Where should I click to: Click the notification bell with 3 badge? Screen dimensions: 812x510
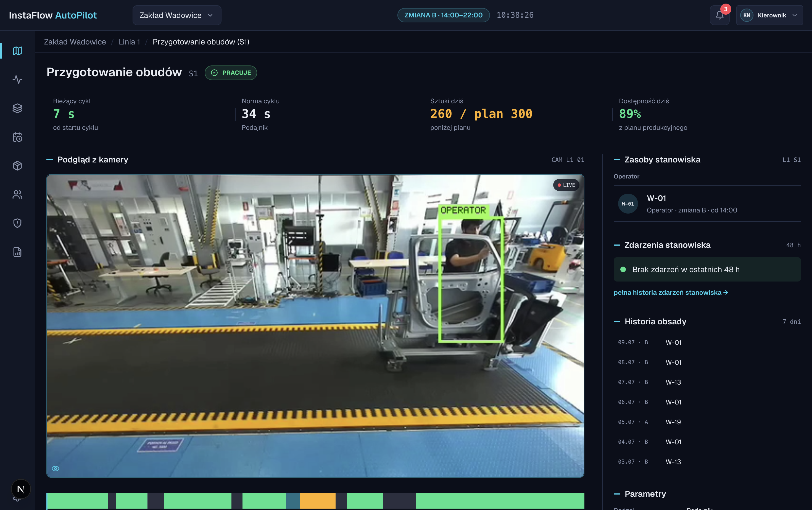(719, 15)
